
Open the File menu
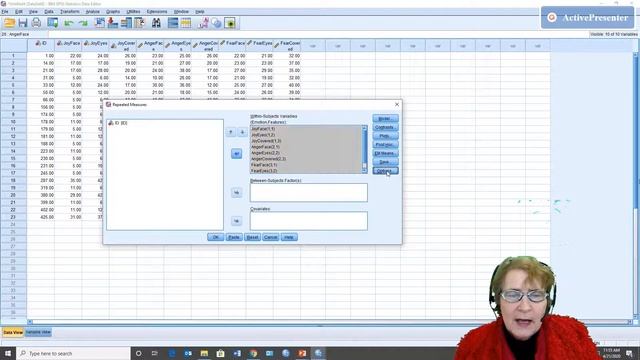[5, 11]
